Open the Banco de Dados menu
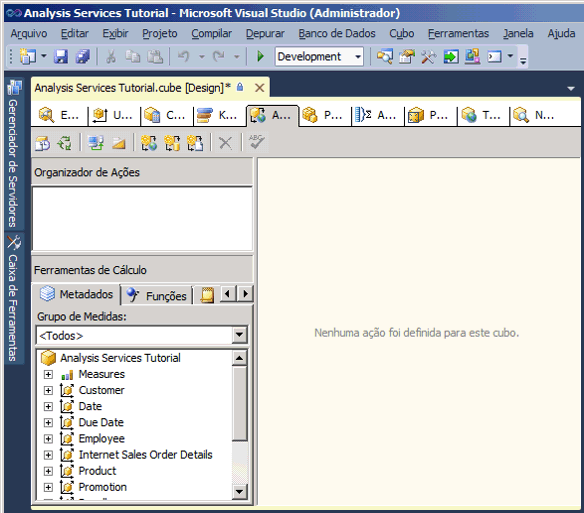The width and height of the screenshot is (584, 513). (x=337, y=34)
